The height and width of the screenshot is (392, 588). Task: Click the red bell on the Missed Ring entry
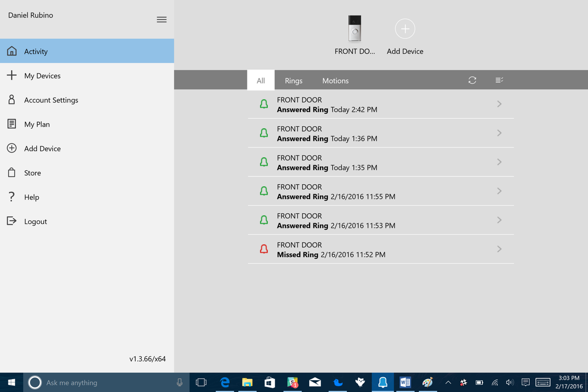tap(264, 249)
